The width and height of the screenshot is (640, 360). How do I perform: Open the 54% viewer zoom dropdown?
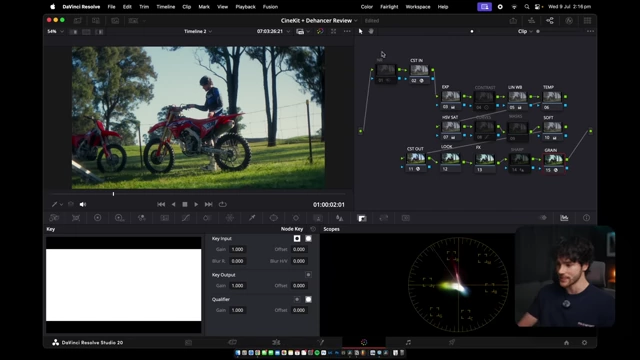pos(56,31)
